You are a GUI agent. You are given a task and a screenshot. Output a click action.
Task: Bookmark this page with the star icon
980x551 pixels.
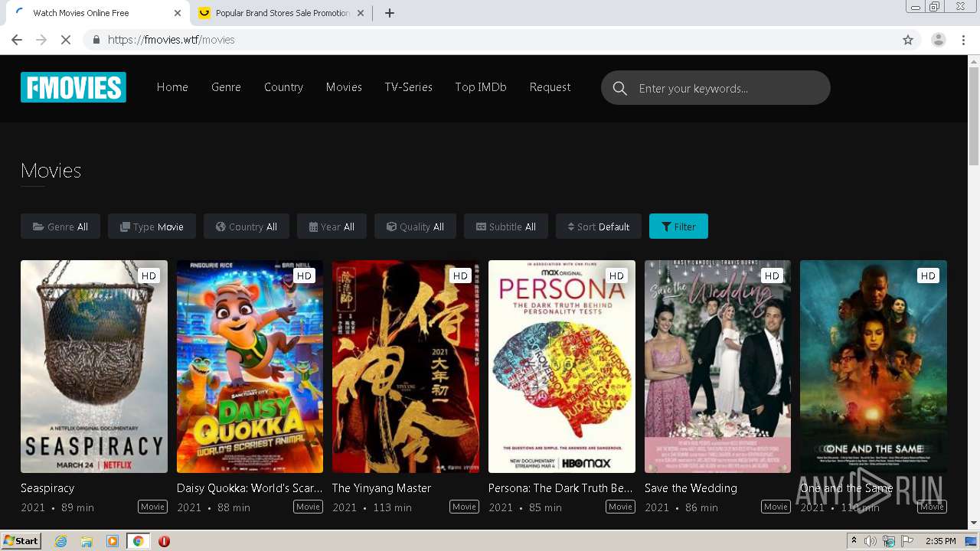(x=908, y=40)
